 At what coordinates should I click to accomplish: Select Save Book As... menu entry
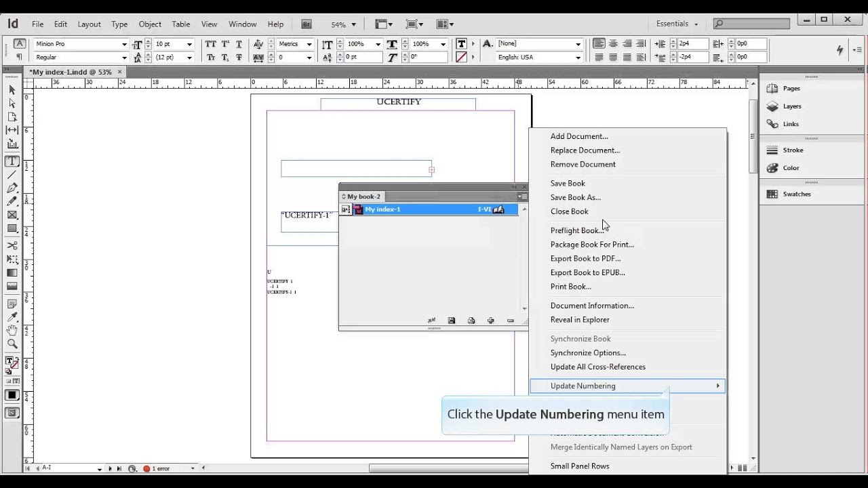tap(575, 197)
